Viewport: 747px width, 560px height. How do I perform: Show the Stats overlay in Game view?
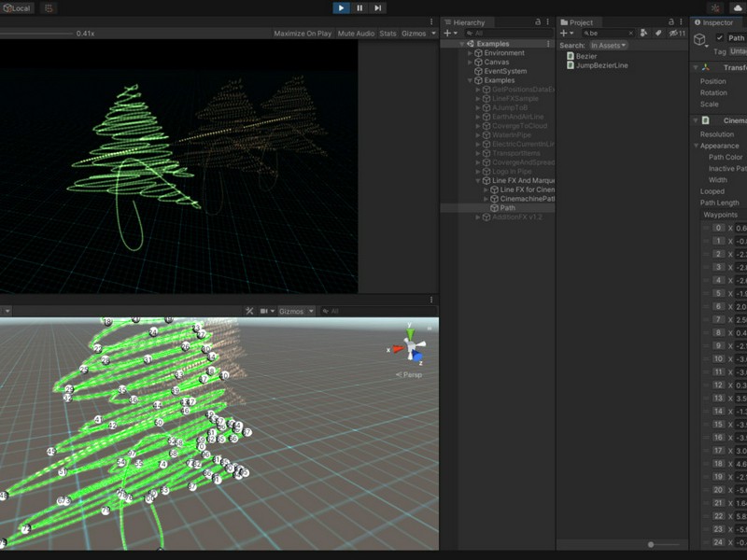388,34
